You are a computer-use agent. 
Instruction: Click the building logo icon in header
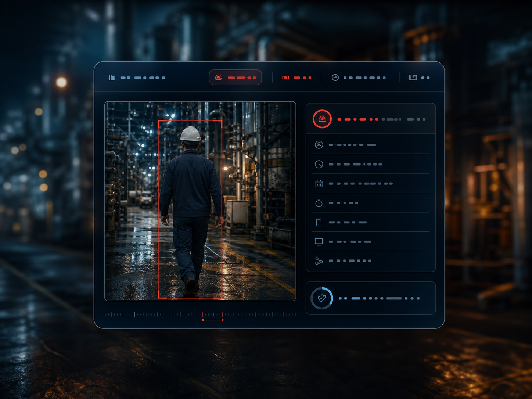(x=112, y=78)
